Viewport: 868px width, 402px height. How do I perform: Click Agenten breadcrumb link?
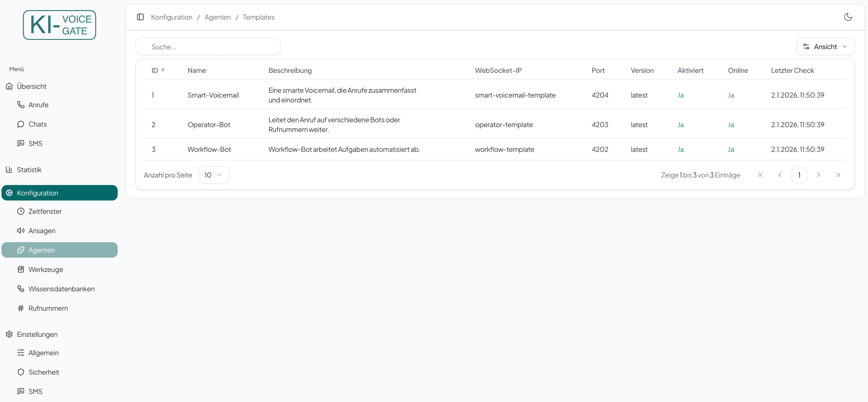(x=217, y=17)
